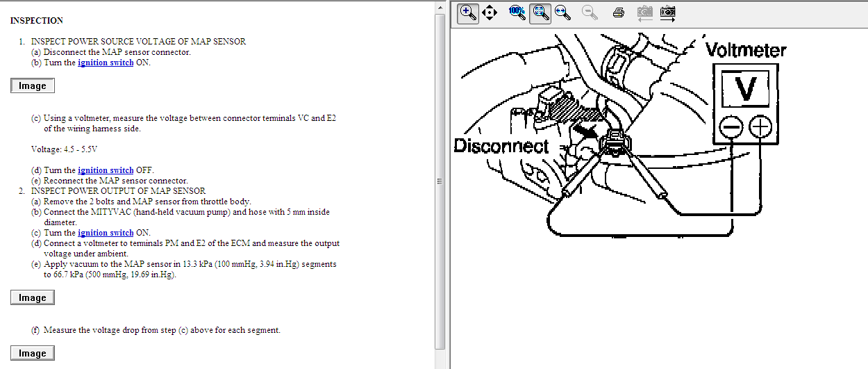
Task: Set image zoom to 100%
Action: (x=517, y=13)
